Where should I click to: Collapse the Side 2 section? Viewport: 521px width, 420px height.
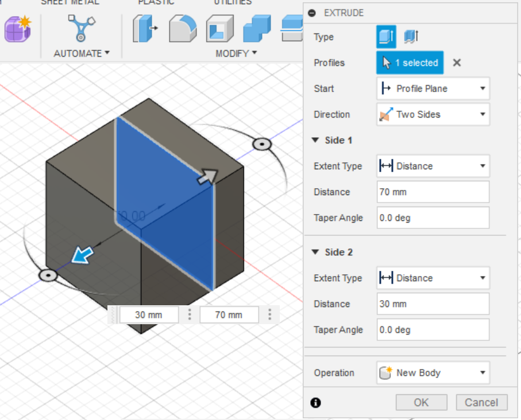[315, 252]
